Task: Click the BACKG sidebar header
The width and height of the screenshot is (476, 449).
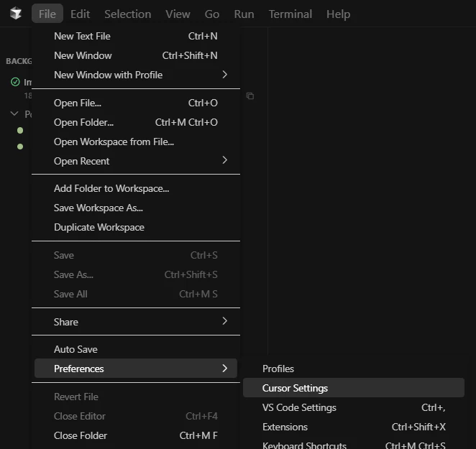Action: [19, 61]
